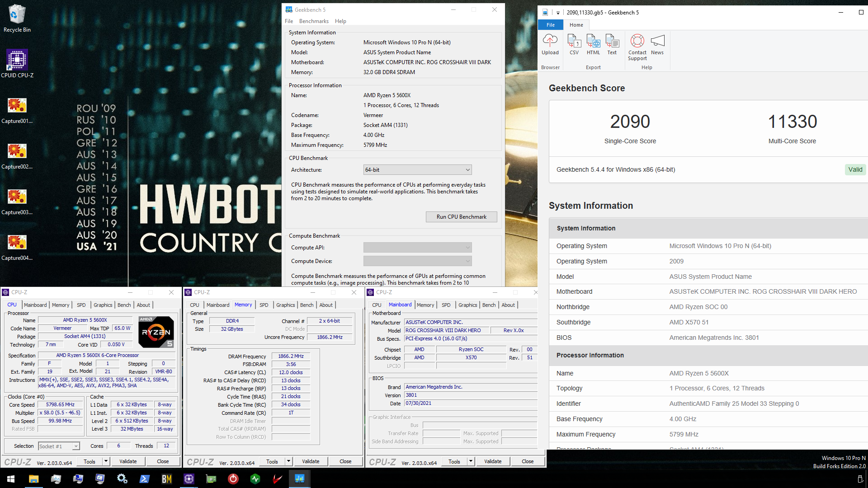Screen dimensions: 868x488
Task: Click Close in left CPU-Z window
Action: point(163,462)
